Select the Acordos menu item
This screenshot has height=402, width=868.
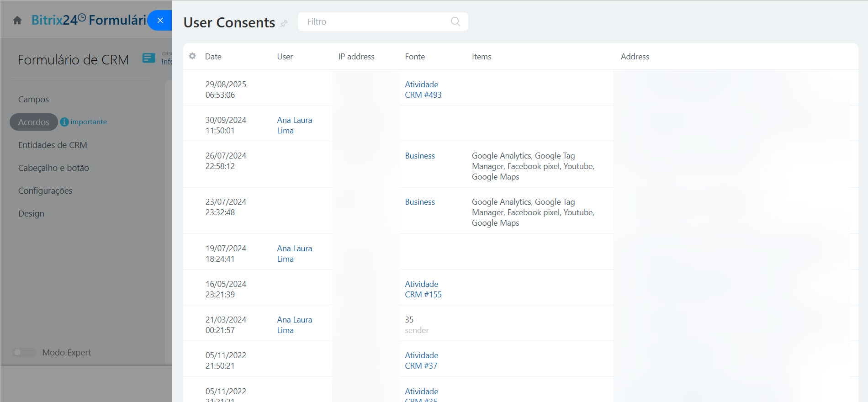[x=34, y=122]
